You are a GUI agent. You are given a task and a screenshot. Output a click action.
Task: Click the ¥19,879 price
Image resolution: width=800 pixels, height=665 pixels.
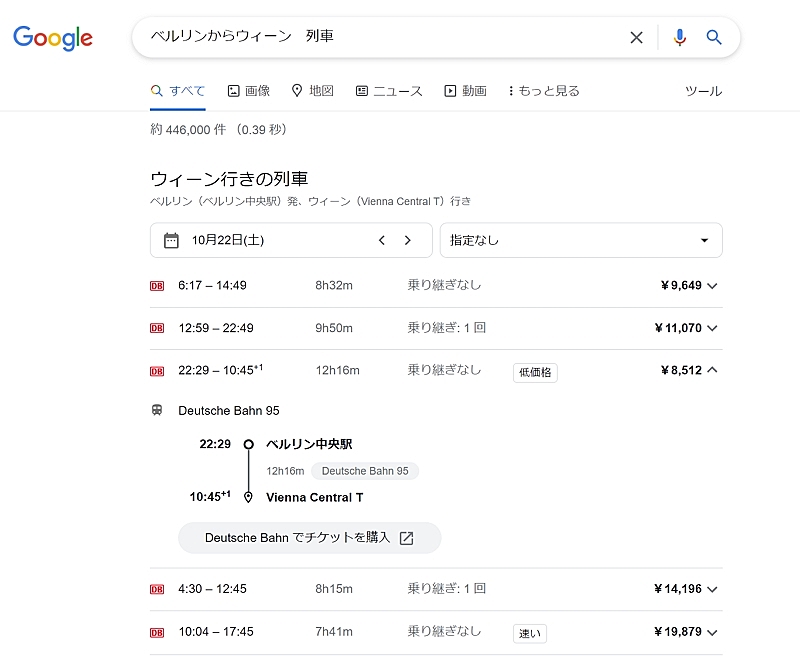(x=679, y=632)
